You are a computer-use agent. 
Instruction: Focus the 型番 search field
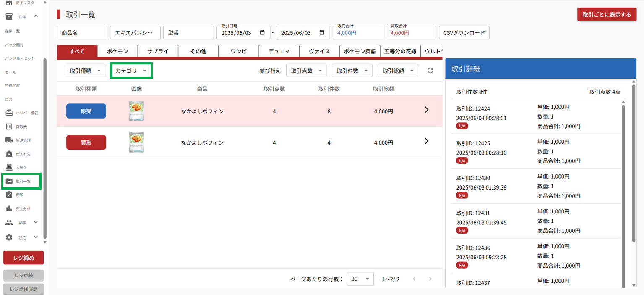coord(188,33)
